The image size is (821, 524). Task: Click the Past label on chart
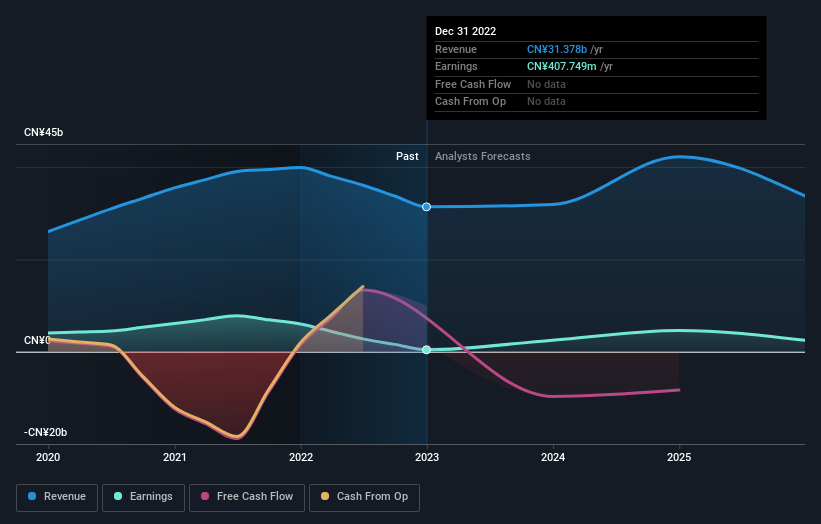tap(407, 157)
